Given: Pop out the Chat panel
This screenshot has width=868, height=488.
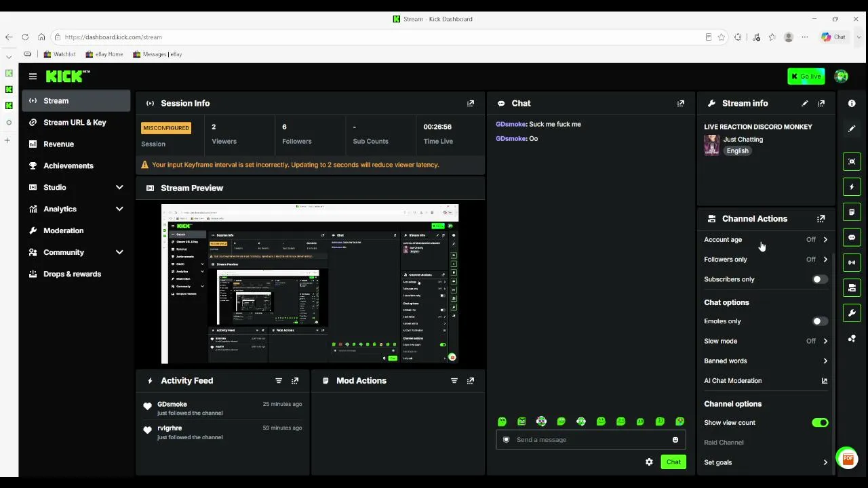Looking at the screenshot, I should (681, 104).
